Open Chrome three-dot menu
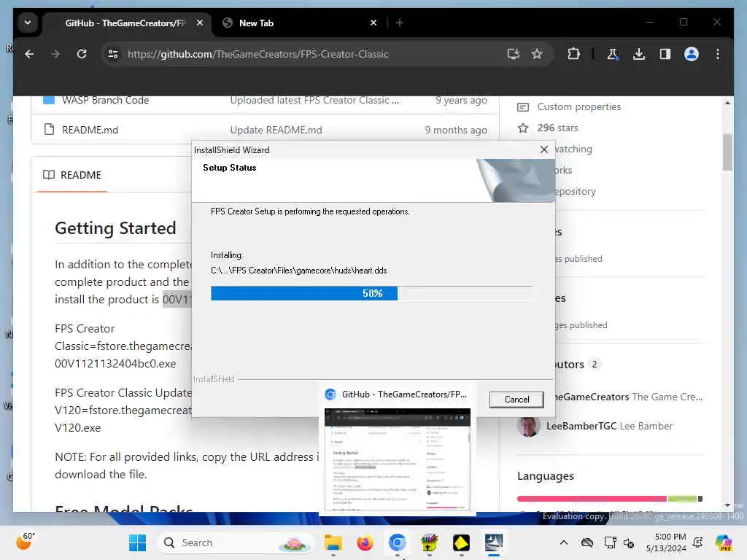Screen dimensions: 747x560 tap(718, 54)
